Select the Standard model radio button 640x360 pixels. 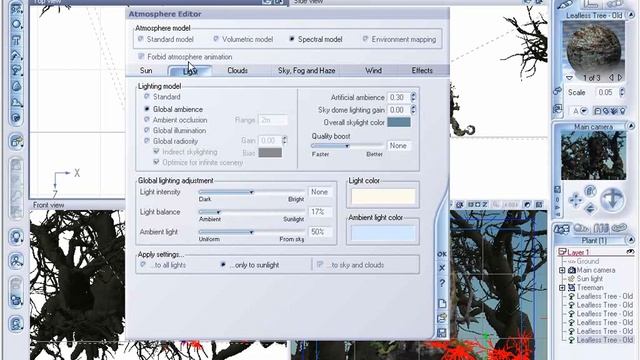tap(140, 39)
